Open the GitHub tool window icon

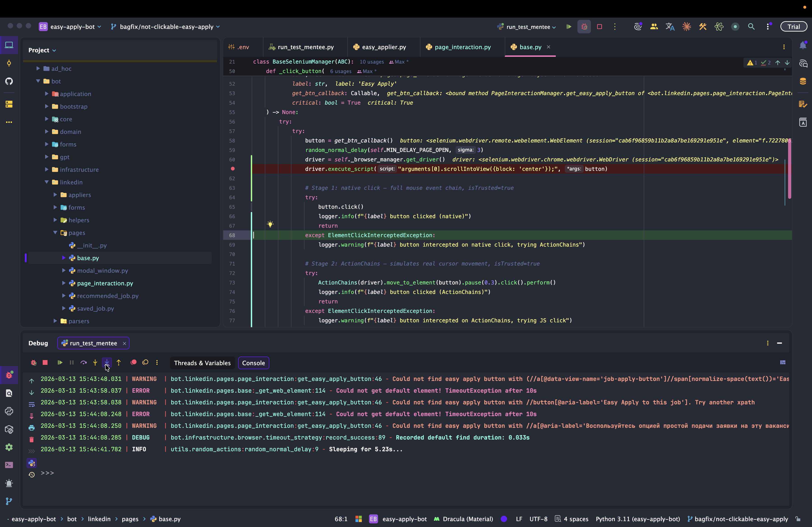click(x=9, y=81)
